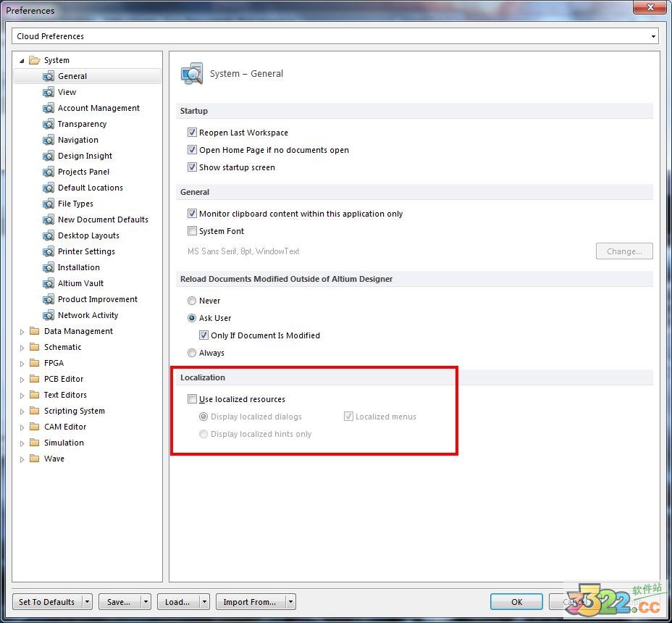Click the Default Locations page icon
672x623 pixels.
click(49, 188)
